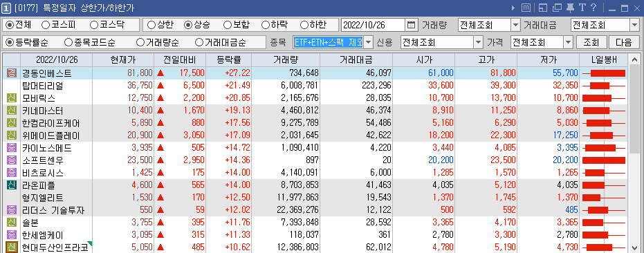The image size is (644, 253).
Task: Click the 등락률 column header
Action: click(228, 59)
